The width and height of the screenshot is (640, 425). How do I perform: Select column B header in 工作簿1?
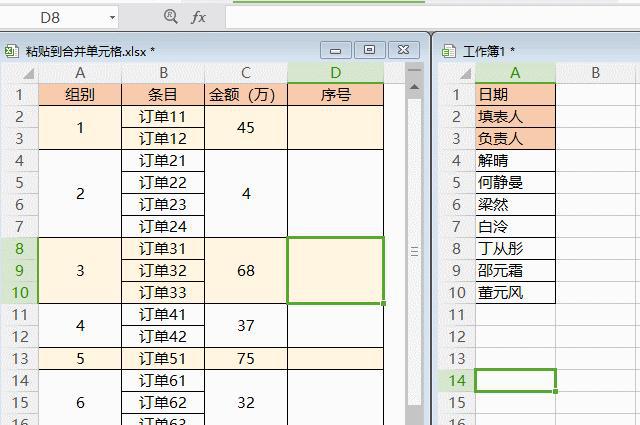(596, 73)
